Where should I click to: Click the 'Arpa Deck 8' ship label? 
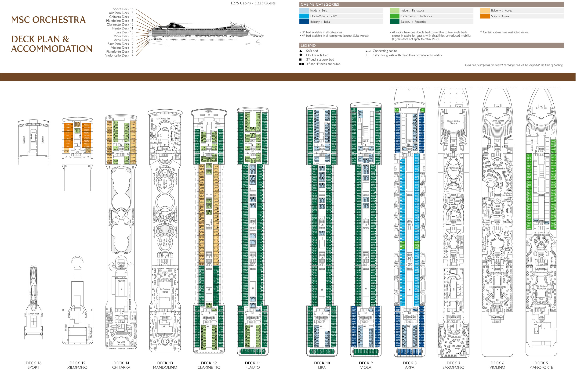123,40
